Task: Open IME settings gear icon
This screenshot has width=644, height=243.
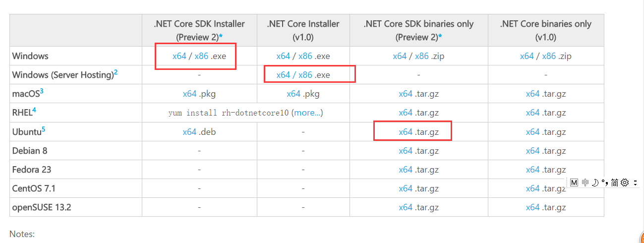Action: pos(625,182)
